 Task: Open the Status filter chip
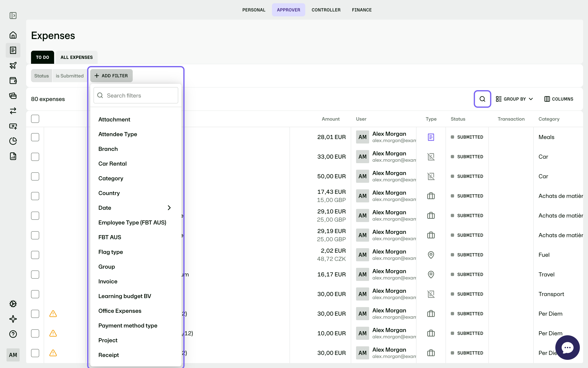(x=42, y=76)
